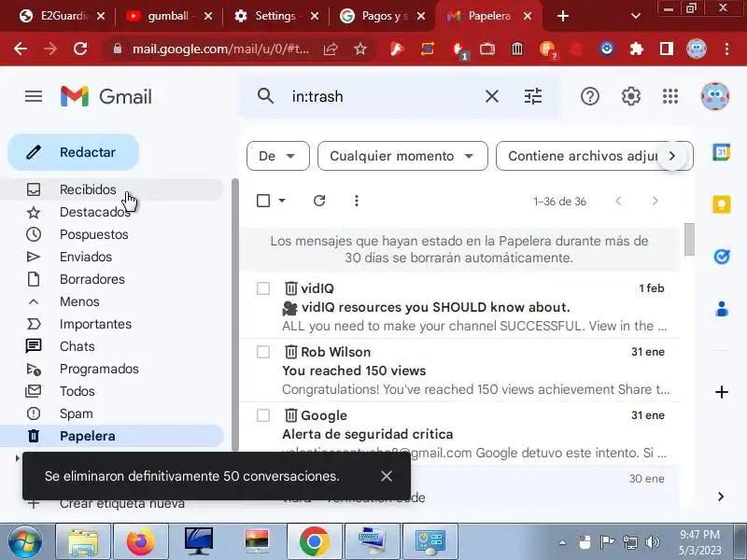747x560 pixels.
Task: Refresh the message list
Action: 319,201
